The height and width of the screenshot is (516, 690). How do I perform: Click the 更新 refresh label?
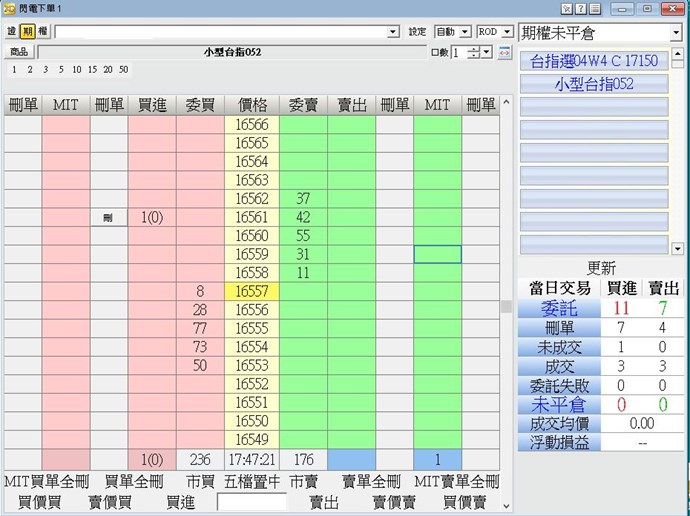601,268
